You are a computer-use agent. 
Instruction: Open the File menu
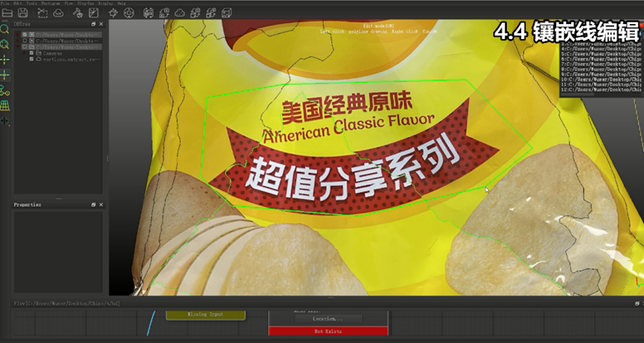[5, 3]
